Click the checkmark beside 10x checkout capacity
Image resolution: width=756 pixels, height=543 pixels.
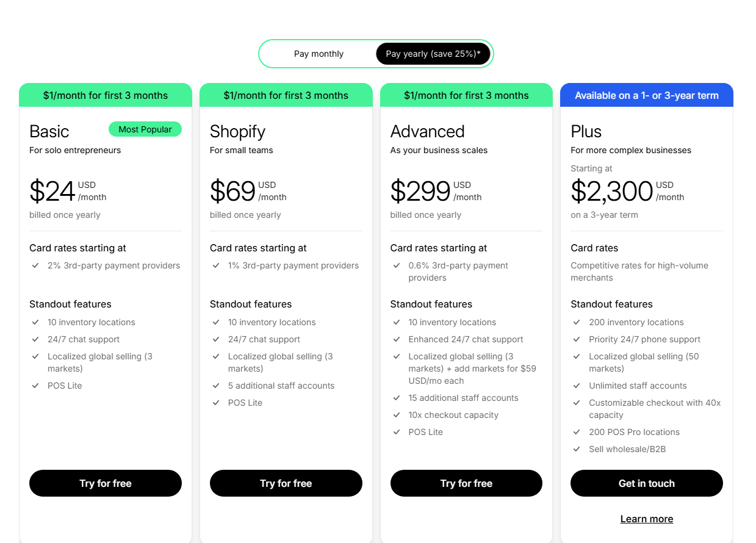[397, 415]
